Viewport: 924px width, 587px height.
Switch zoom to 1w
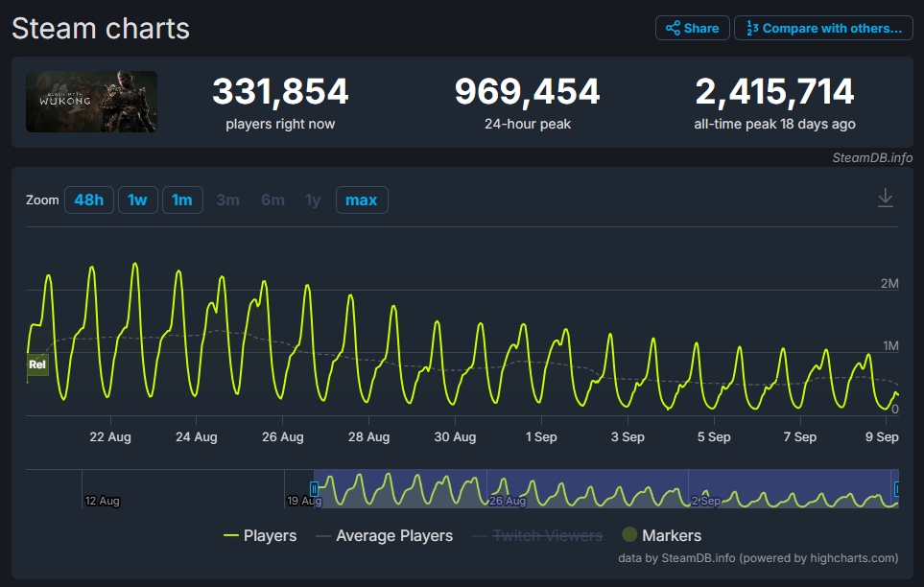137,200
